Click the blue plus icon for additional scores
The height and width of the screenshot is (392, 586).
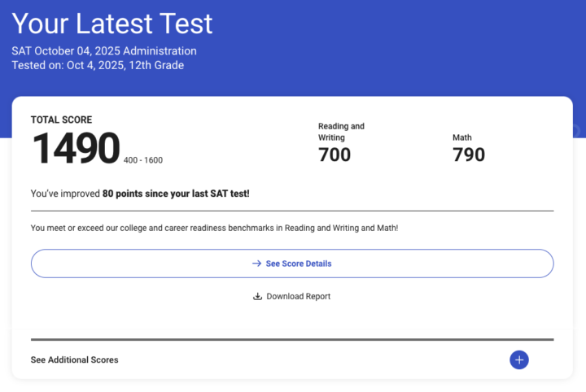click(x=519, y=359)
